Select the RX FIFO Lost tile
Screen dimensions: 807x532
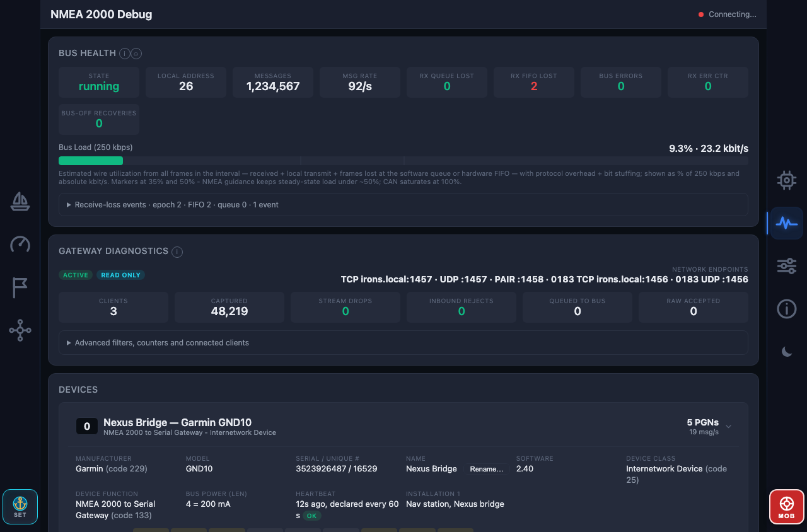tap(534, 82)
